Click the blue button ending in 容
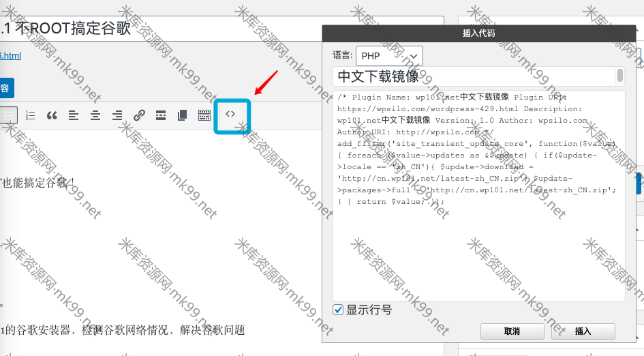Screen dimensions: 644x356 point(7,88)
